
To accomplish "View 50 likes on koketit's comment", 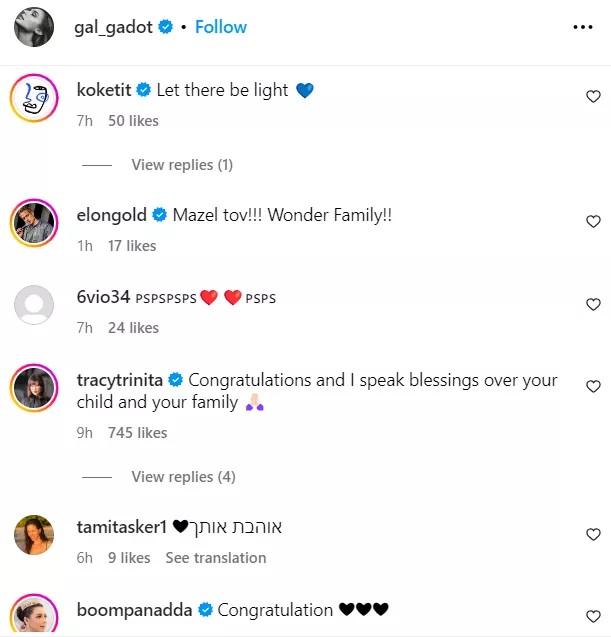I will point(134,121).
